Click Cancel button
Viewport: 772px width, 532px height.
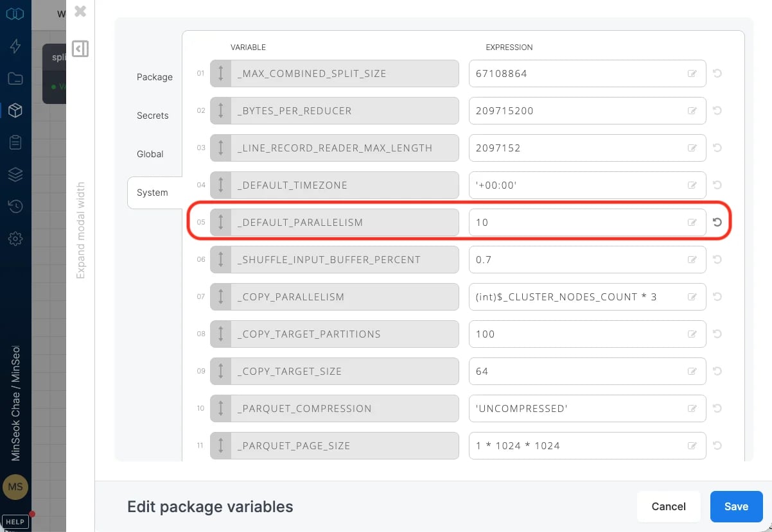click(x=669, y=506)
